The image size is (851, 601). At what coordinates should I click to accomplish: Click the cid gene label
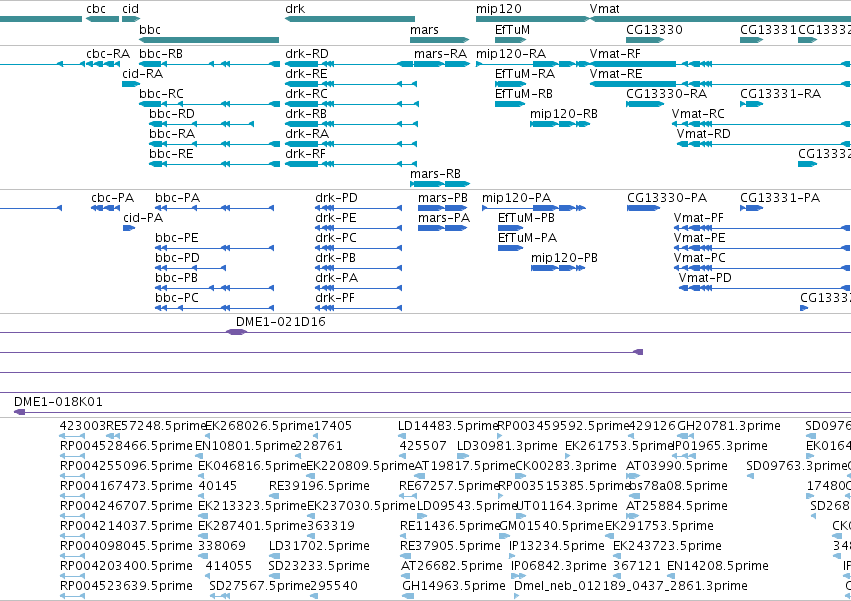click(x=130, y=9)
